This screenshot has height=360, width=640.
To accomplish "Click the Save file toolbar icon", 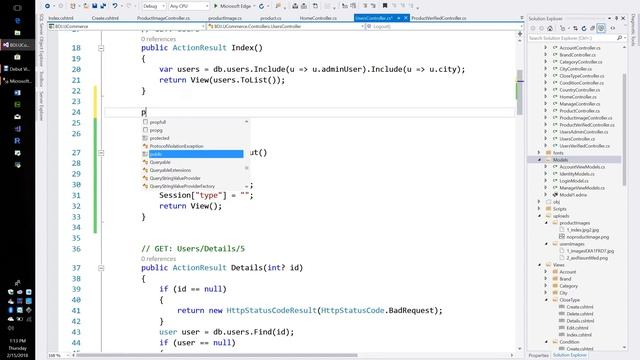I will [95, 6].
